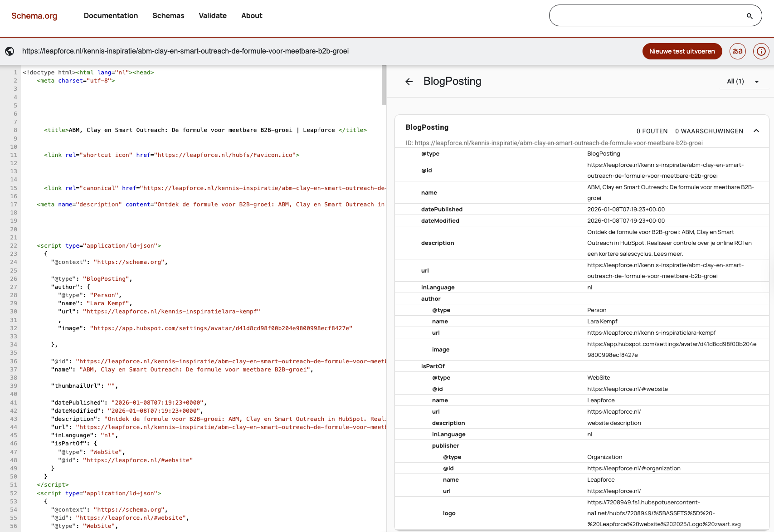The width and height of the screenshot is (774, 532).
Task: Open the Documentation menu item
Action: [111, 15]
